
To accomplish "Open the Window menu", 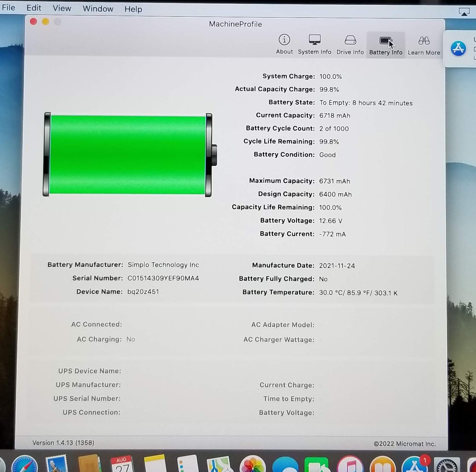I will [x=98, y=9].
